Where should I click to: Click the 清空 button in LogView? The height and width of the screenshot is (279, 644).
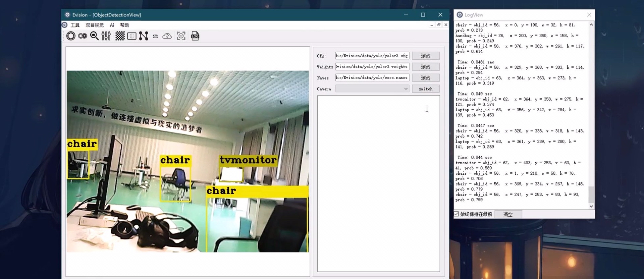point(508,214)
